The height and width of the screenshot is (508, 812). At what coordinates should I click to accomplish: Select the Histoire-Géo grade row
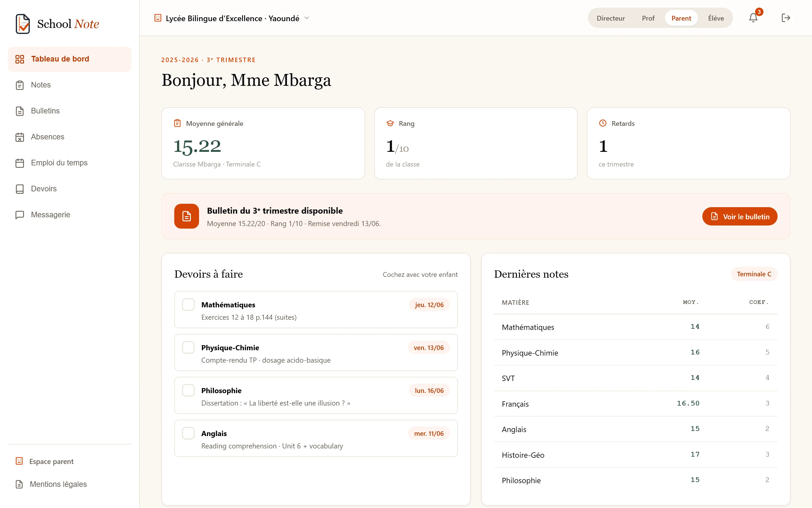(636, 455)
